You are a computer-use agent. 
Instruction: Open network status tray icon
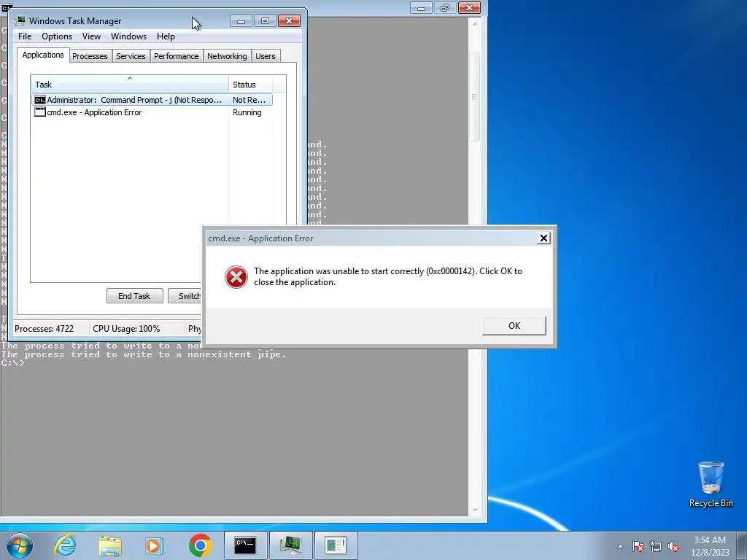656,546
